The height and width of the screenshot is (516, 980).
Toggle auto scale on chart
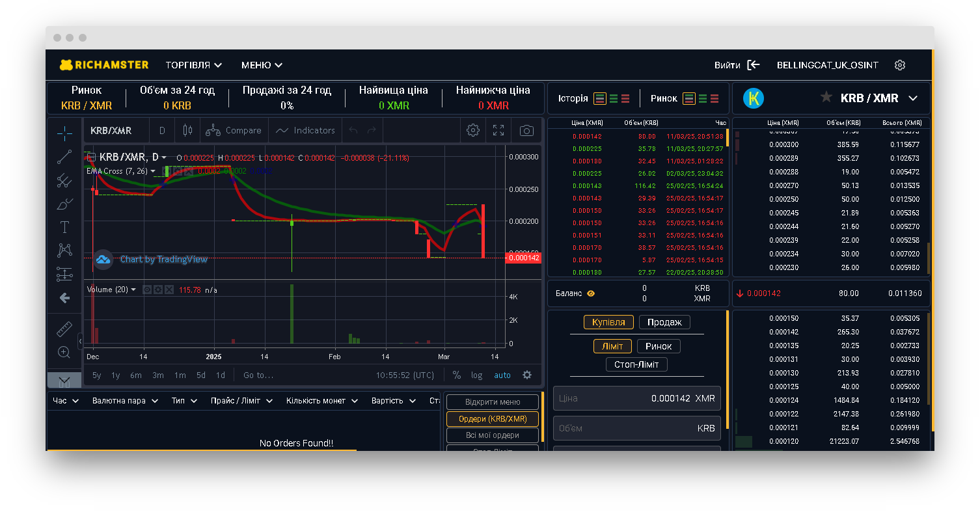pyautogui.click(x=502, y=375)
